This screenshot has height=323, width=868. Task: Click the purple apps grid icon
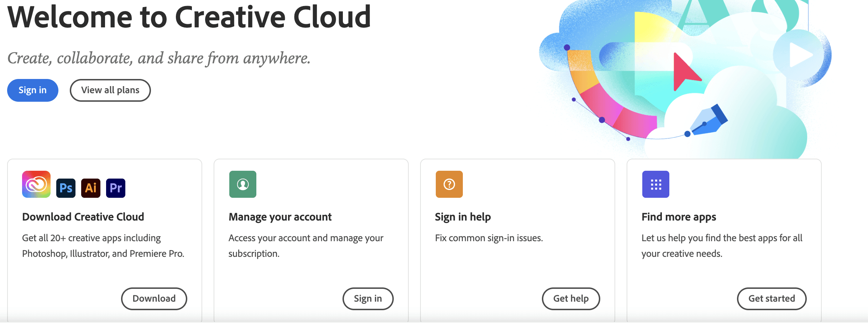[656, 184]
